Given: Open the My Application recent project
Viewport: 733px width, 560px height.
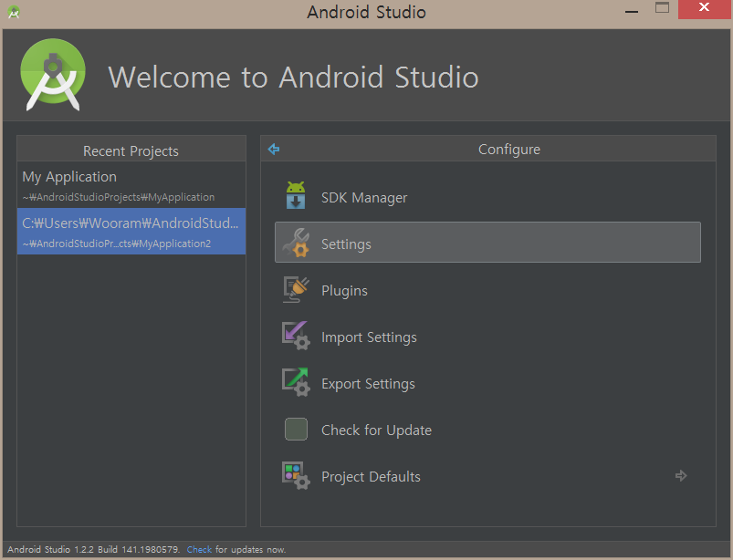Looking at the screenshot, I should 131,185.
